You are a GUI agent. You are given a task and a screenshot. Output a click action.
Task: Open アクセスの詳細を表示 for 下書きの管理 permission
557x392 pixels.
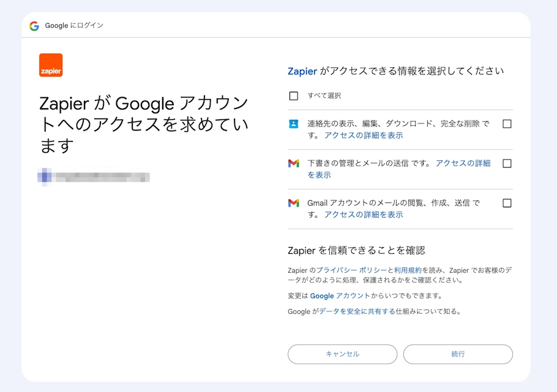(463, 163)
